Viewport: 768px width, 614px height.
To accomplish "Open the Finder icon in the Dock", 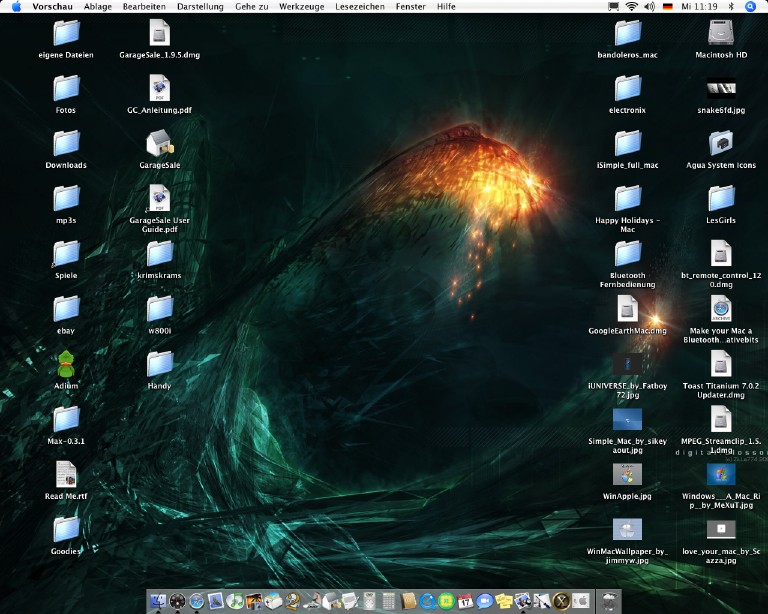I will tap(158, 601).
